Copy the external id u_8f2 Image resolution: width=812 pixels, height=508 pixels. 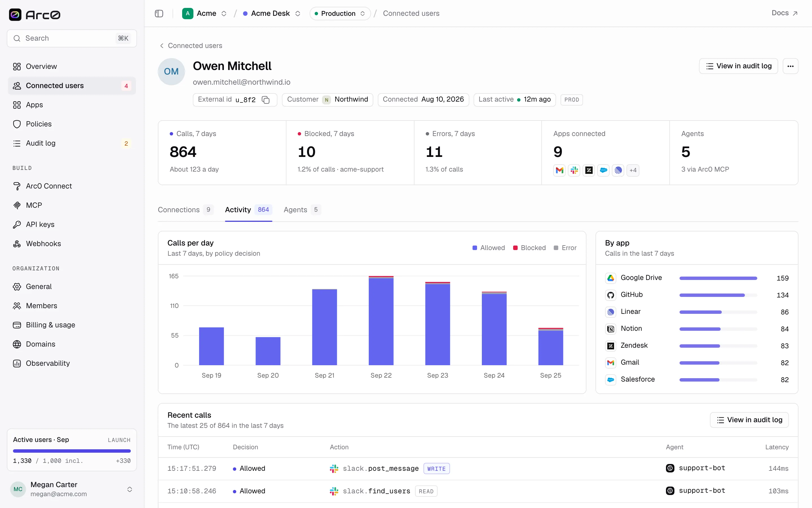[x=266, y=100]
